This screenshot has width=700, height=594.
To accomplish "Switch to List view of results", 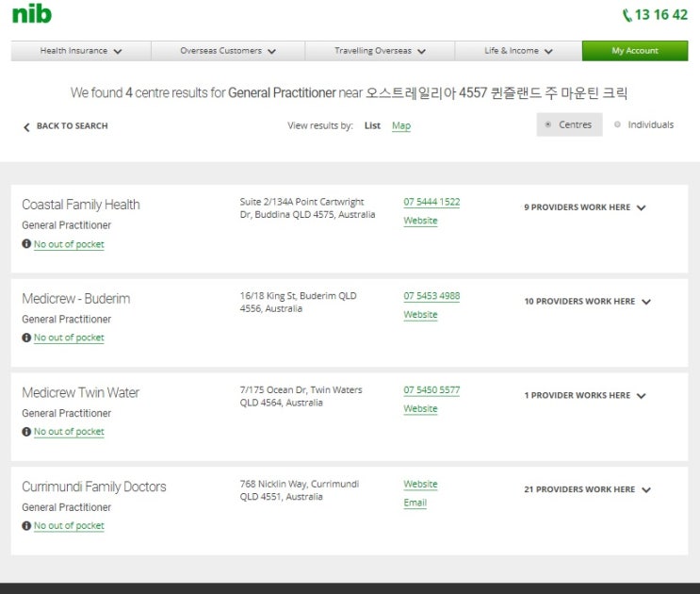I will point(372,125).
